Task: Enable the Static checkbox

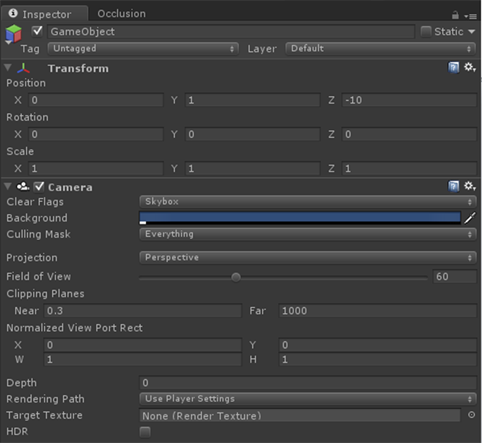Action: (426, 32)
